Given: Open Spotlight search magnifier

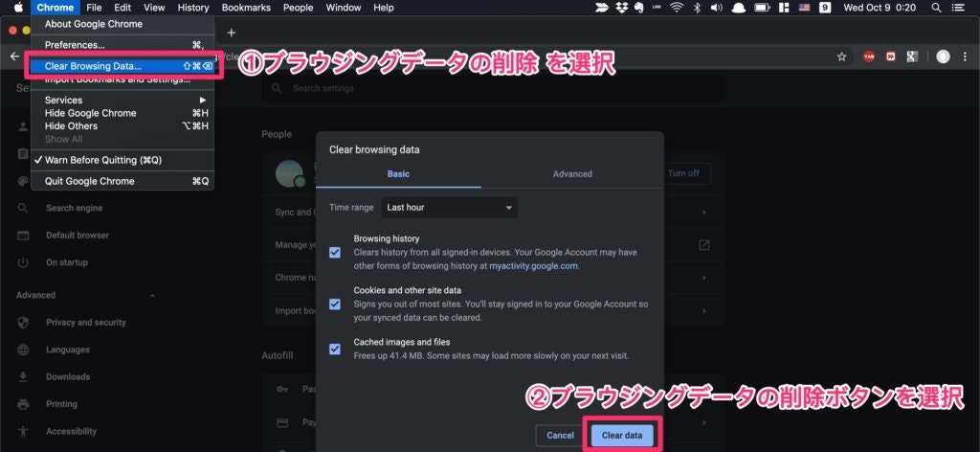Looking at the screenshot, I should (x=936, y=8).
